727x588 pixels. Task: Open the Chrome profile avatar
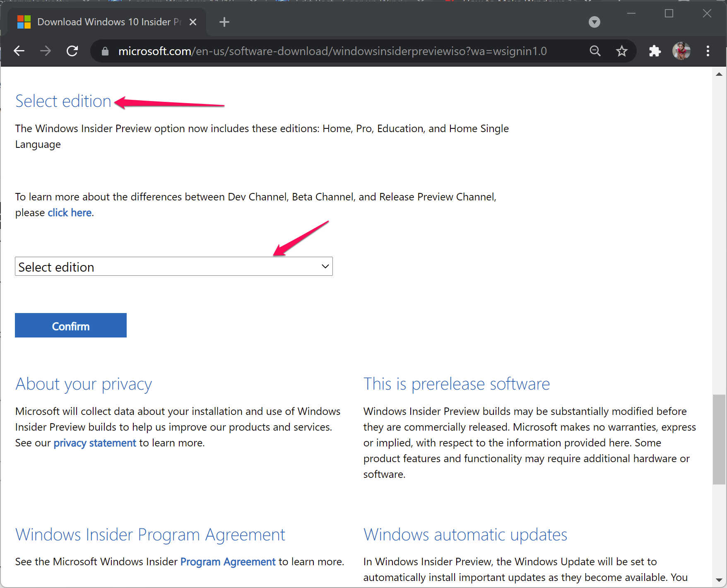pyautogui.click(x=681, y=51)
